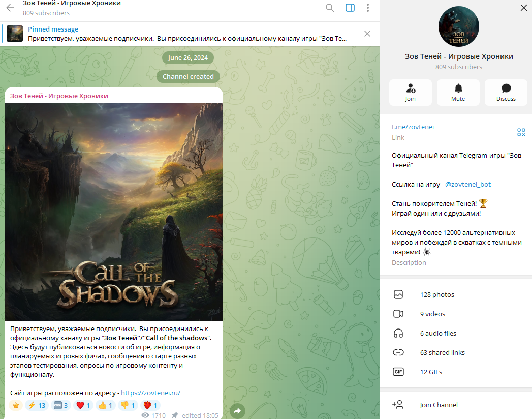Click the shared links chain icon
This screenshot has width=532, height=419.
point(398,352)
